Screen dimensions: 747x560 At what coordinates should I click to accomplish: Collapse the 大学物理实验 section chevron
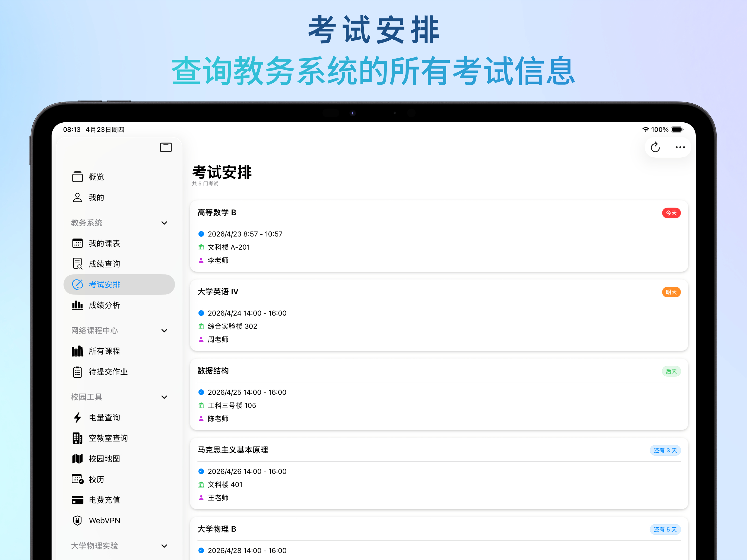[164, 546]
